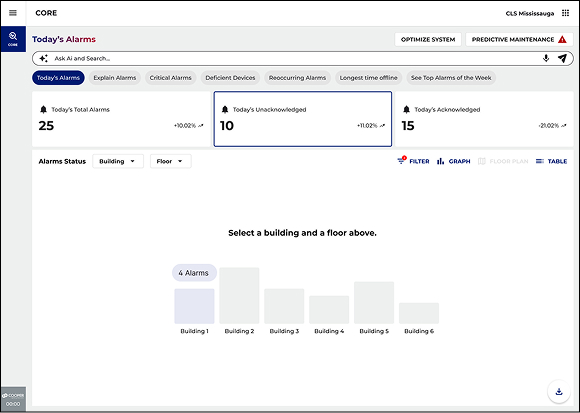Click the filter funnel icon

tap(401, 160)
